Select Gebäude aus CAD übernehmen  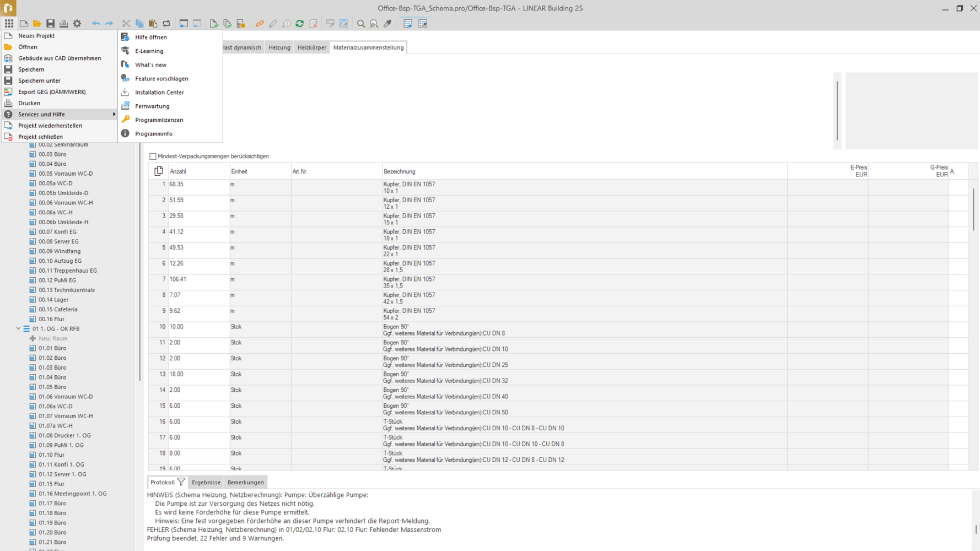click(x=60, y=58)
